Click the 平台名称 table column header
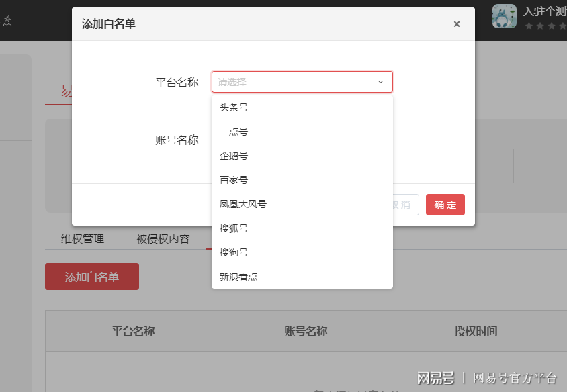The height and width of the screenshot is (392, 567). pyautogui.click(x=133, y=331)
